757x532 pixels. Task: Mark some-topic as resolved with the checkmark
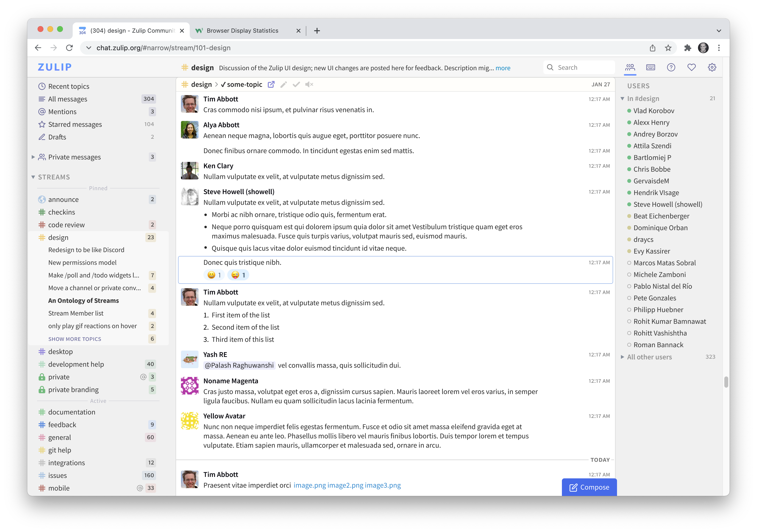296,84
